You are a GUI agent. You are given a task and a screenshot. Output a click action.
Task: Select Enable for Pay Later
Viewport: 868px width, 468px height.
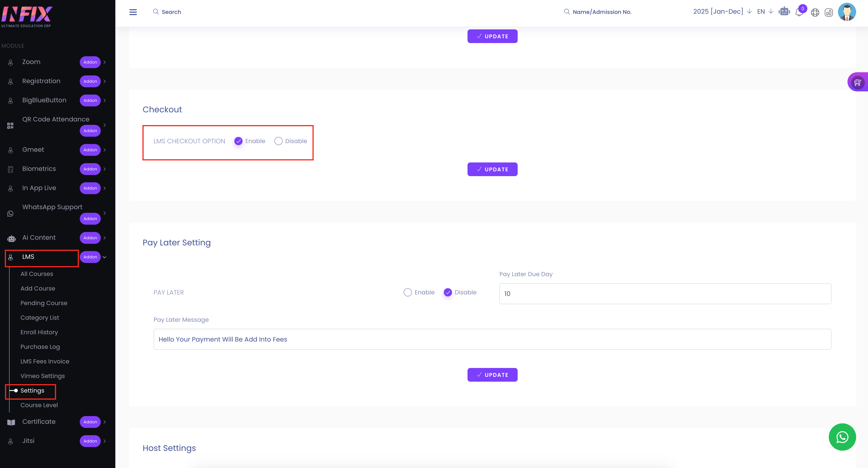408,293
